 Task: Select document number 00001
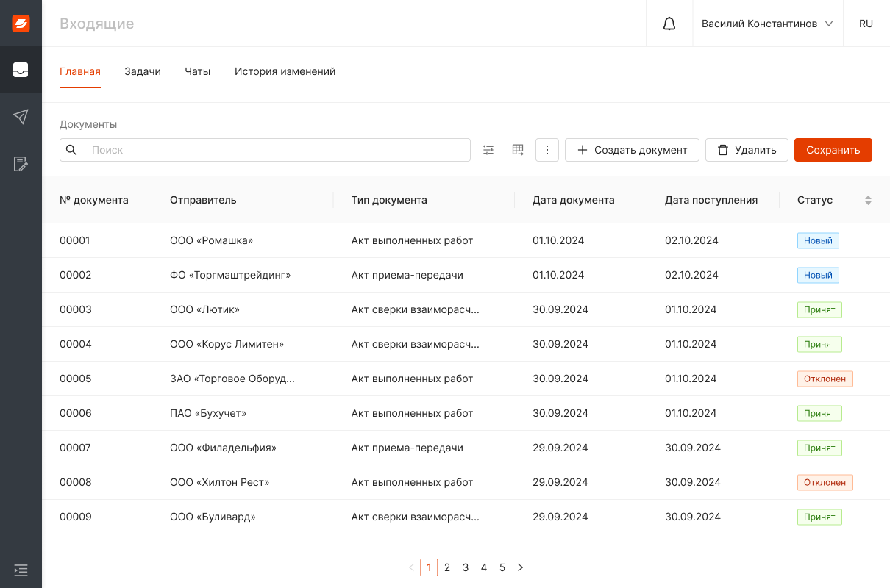[x=75, y=240]
